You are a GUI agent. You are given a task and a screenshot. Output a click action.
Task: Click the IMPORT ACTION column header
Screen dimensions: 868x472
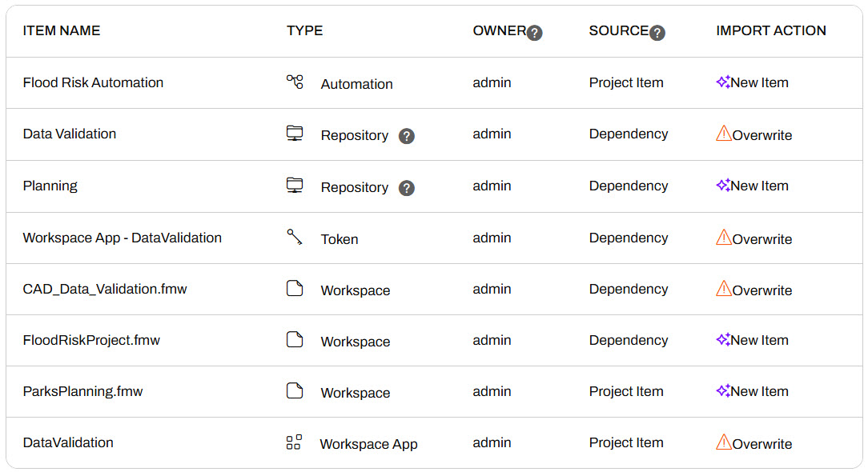click(x=771, y=30)
